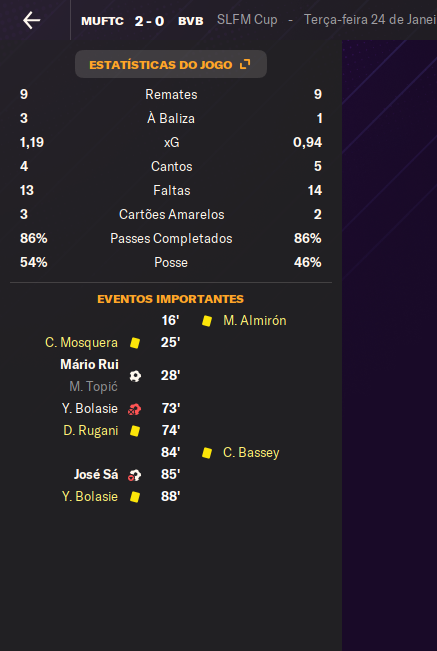Click the yellow card icon beside C. Mosquera
The width and height of the screenshot is (437, 651).
(135, 343)
